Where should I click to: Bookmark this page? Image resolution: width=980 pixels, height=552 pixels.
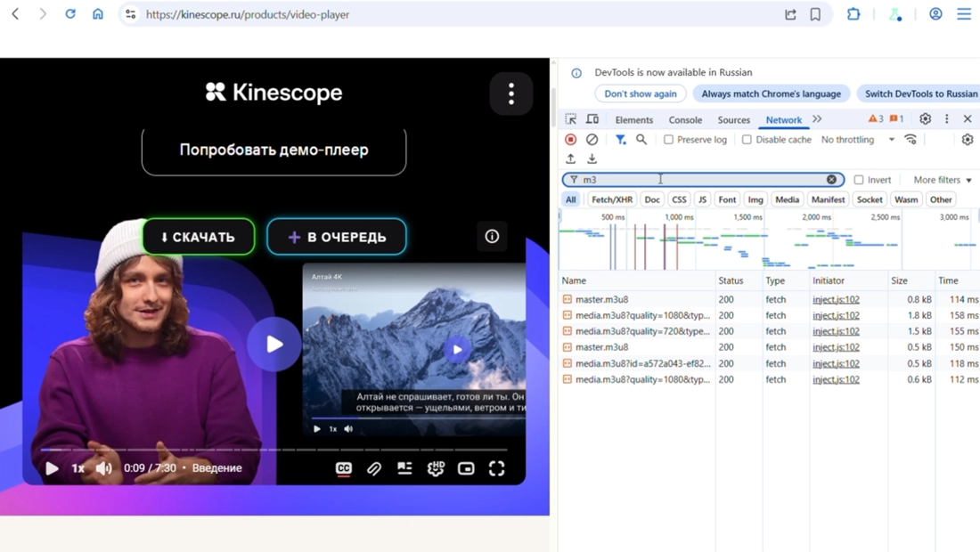[x=815, y=14]
